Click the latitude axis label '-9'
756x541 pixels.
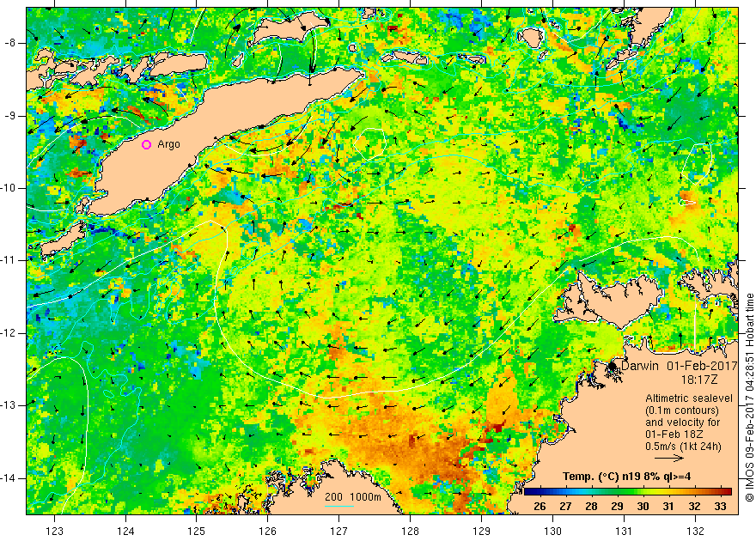10,116
